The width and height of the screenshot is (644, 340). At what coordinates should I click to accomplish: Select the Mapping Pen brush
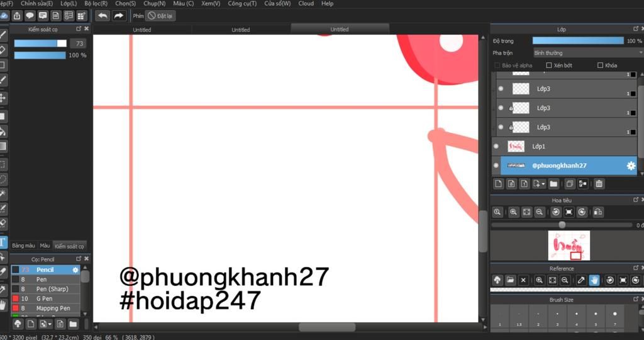pos(45,308)
